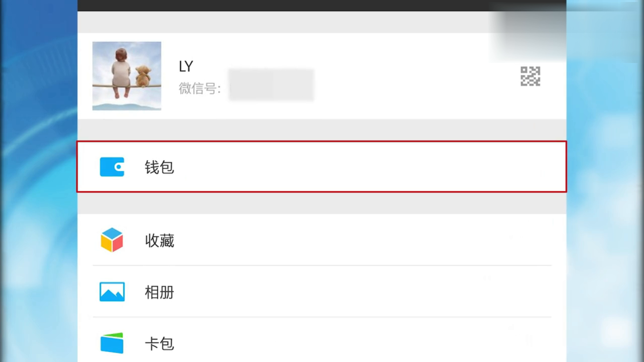Click the dark title bar at top

[322, 5]
